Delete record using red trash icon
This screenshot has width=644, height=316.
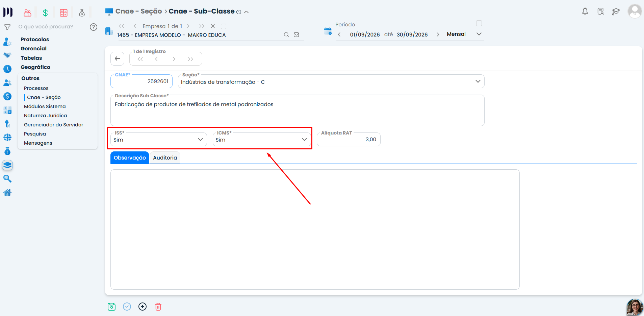click(158, 307)
